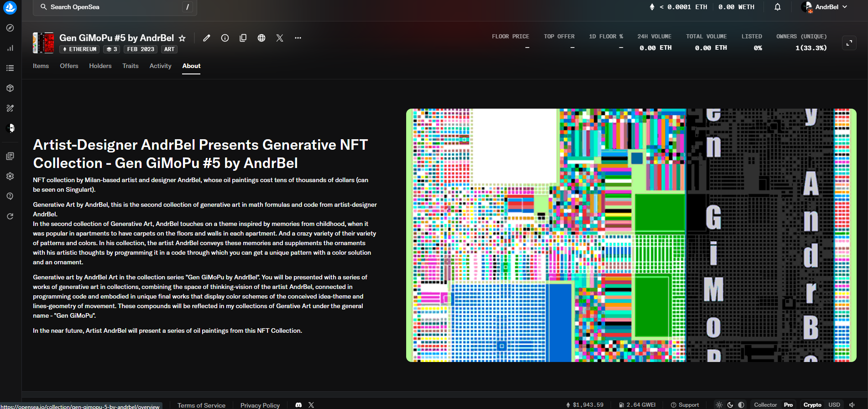Switch to the Activity tab
This screenshot has width=868, height=409.
point(161,66)
